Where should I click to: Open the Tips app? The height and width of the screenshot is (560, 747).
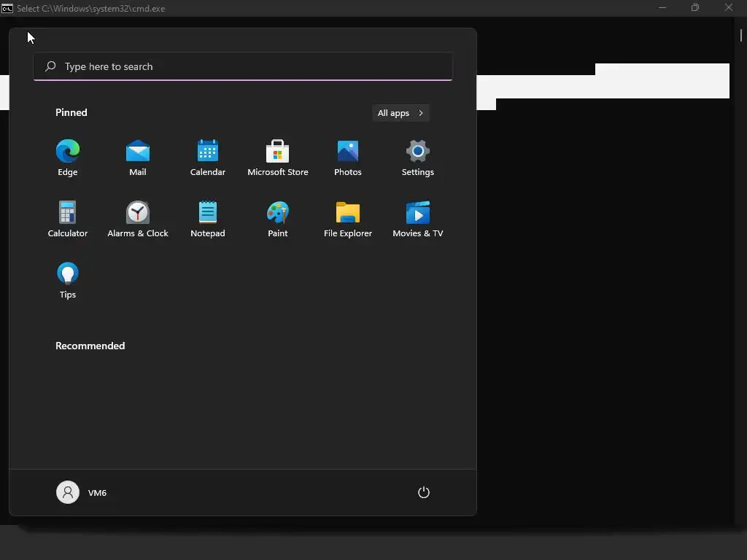point(68,281)
